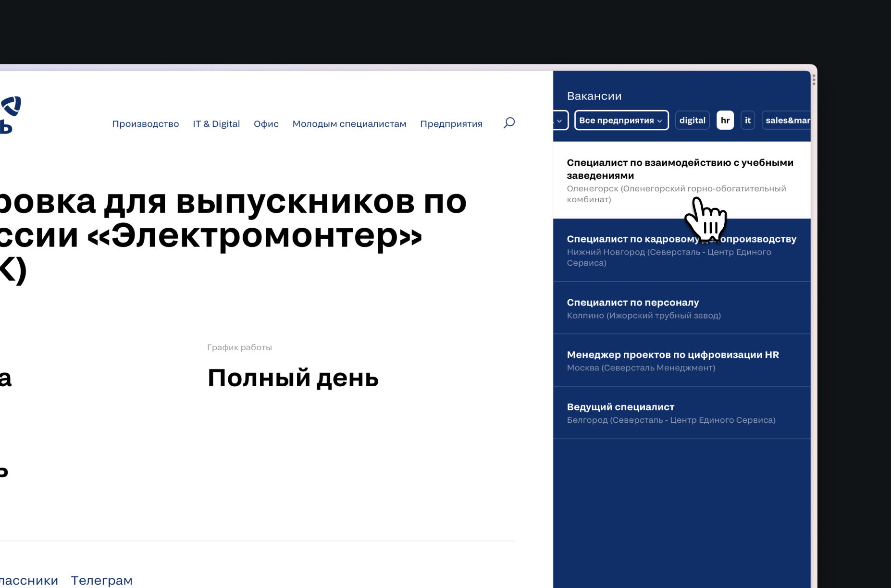
Task: Select 'Менеджер проектов по цифровизации HR' vacancy
Action: 672,355
